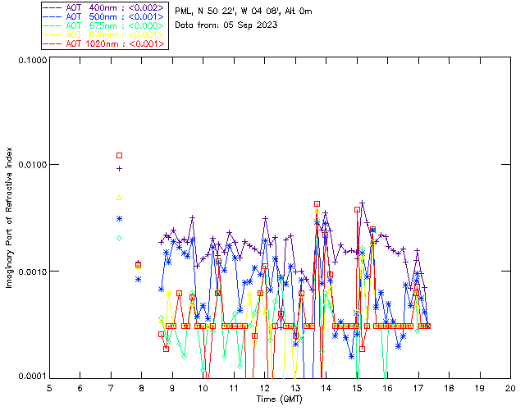The width and height of the screenshot is (525, 420).
Task: Click the x-axis label for hour 20
Action: click(x=510, y=388)
